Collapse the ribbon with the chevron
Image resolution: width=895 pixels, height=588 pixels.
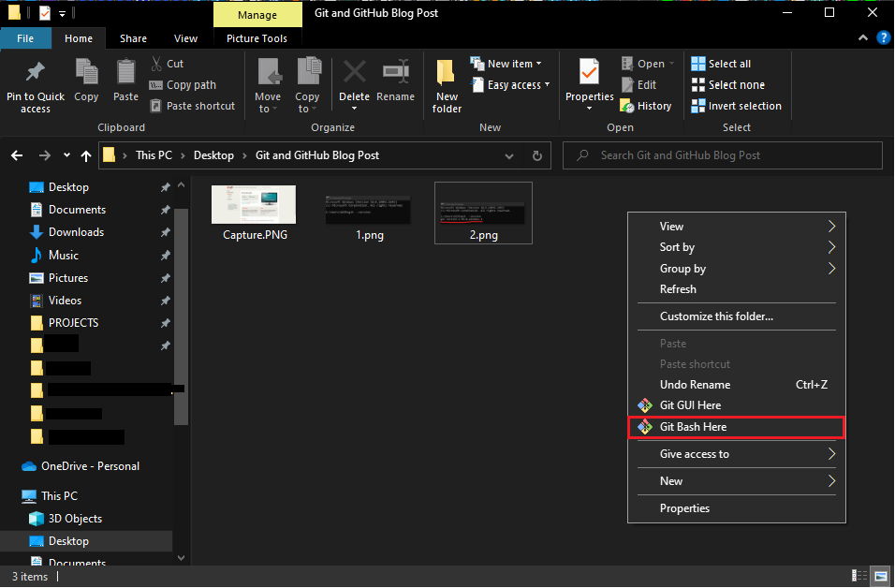pyautogui.click(x=863, y=38)
